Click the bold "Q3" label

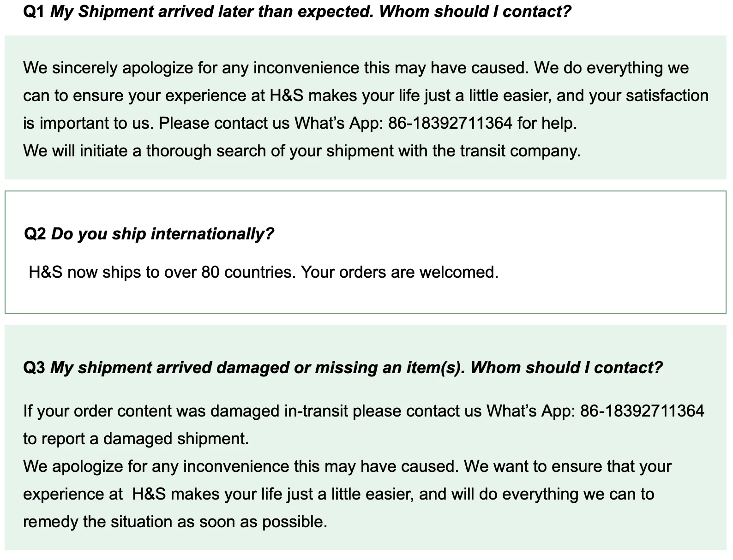point(34,368)
